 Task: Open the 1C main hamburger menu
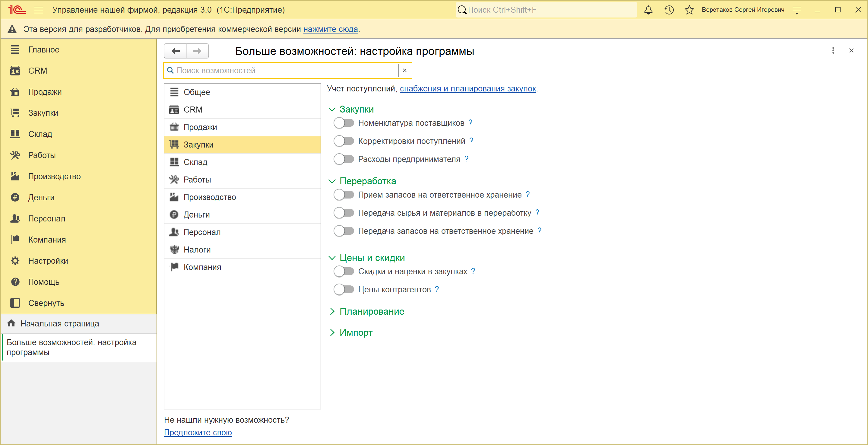(39, 10)
